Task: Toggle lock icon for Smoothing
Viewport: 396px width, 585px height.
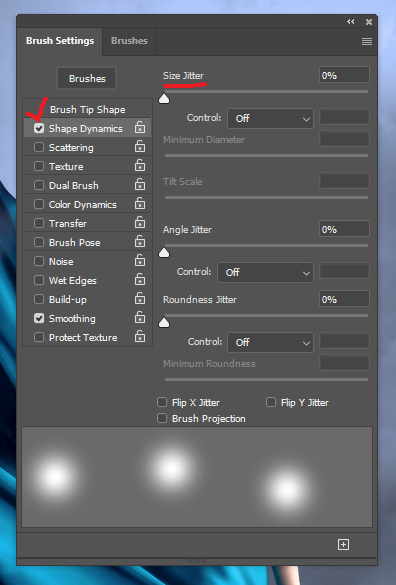Action: click(140, 318)
